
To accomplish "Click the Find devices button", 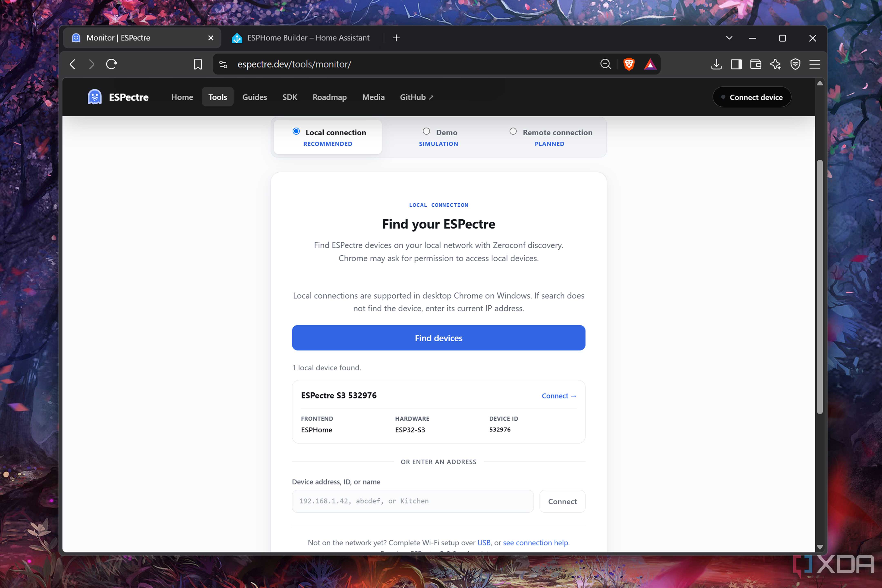I will pyautogui.click(x=438, y=338).
